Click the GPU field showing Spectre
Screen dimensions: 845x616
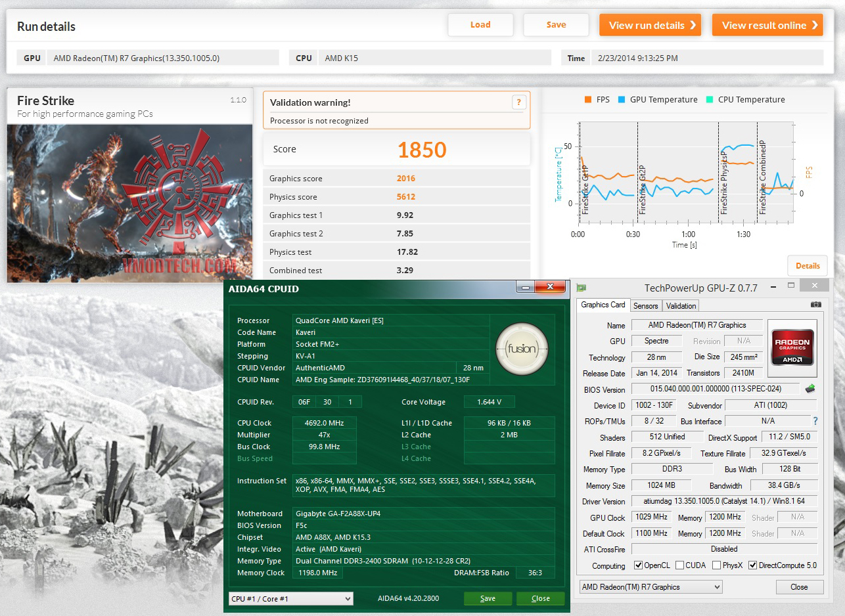point(656,341)
